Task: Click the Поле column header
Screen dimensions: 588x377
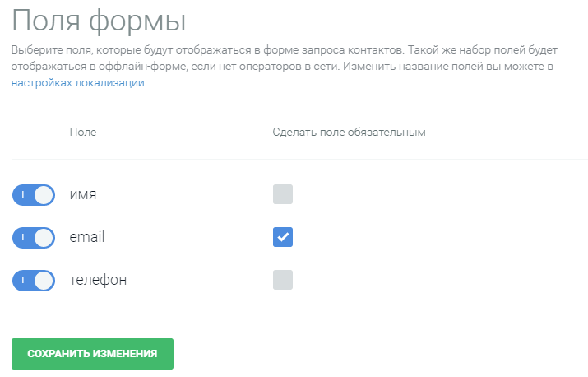Action: (83, 132)
